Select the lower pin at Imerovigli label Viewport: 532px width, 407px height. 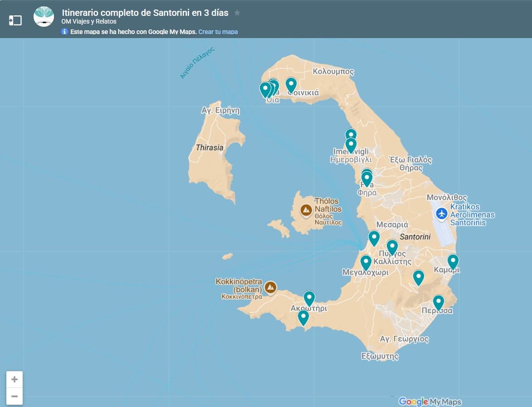[351, 145]
